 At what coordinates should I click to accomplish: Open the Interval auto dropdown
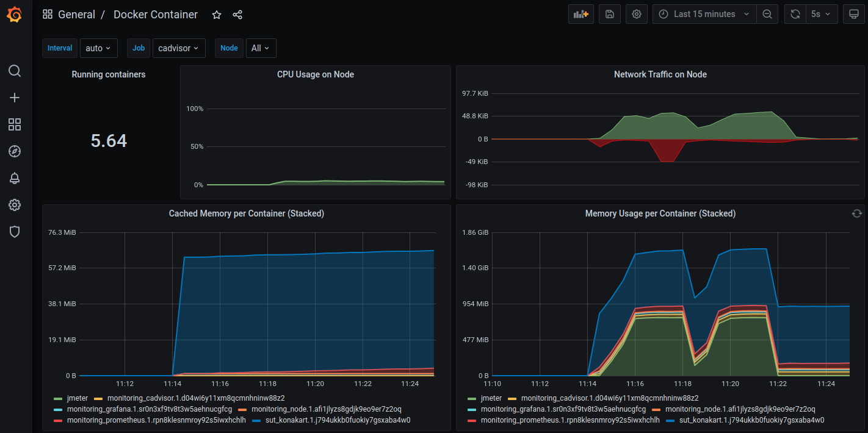tap(98, 48)
